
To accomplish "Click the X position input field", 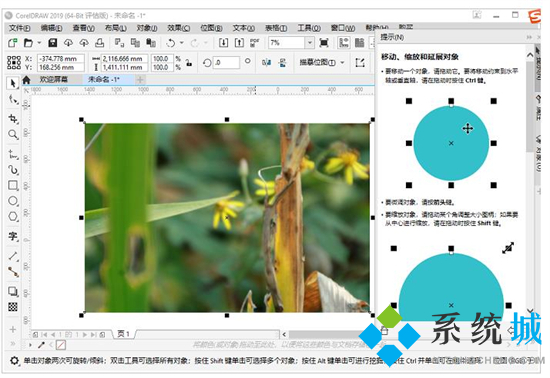I will 61,59.
